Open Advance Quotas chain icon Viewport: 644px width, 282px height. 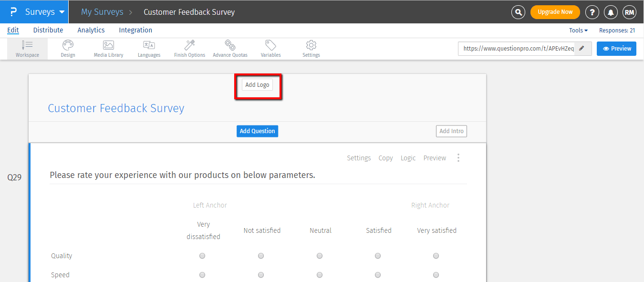click(x=230, y=45)
